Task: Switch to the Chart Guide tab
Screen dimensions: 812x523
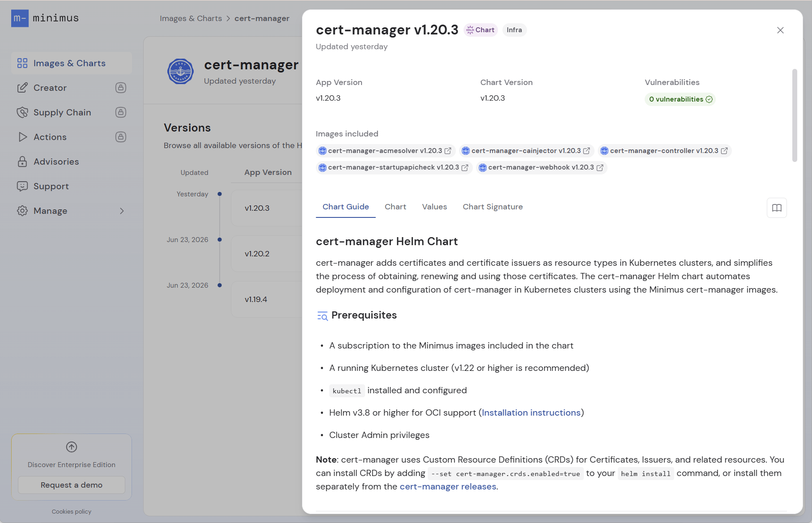Action: 346,207
